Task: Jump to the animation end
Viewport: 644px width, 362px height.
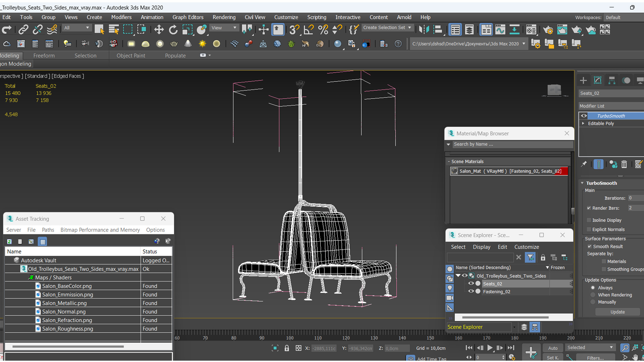Action: [511, 348]
